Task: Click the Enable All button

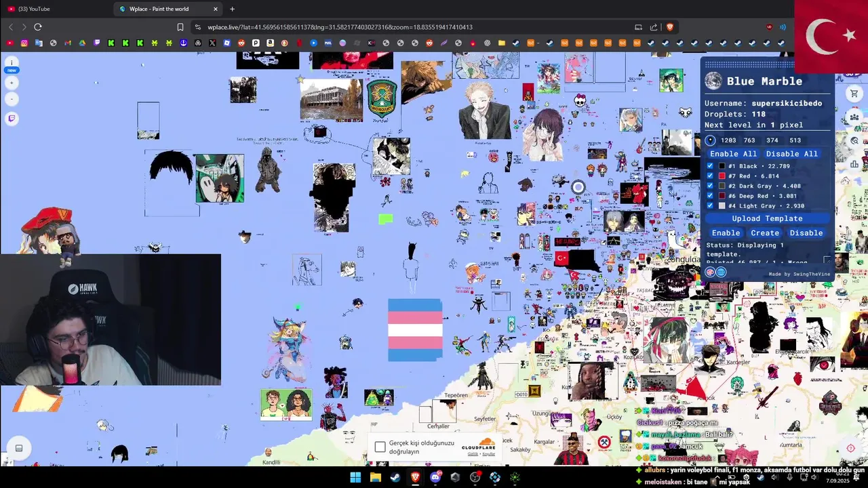Action: tap(733, 154)
